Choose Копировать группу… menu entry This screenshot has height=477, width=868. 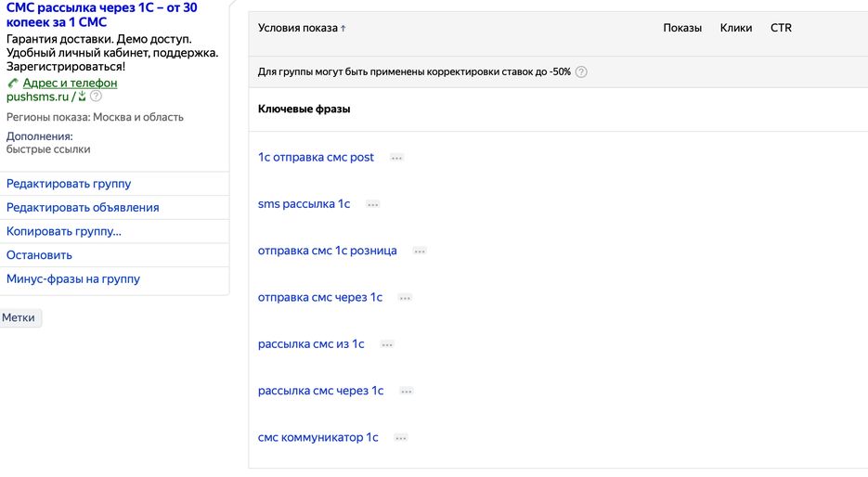point(64,231)
